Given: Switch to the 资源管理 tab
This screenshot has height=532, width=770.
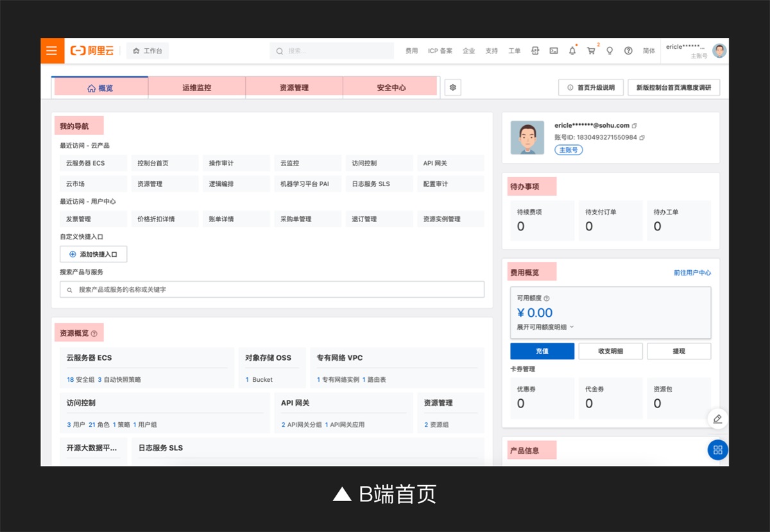Looking at the screenshot, I should [295, 88].
